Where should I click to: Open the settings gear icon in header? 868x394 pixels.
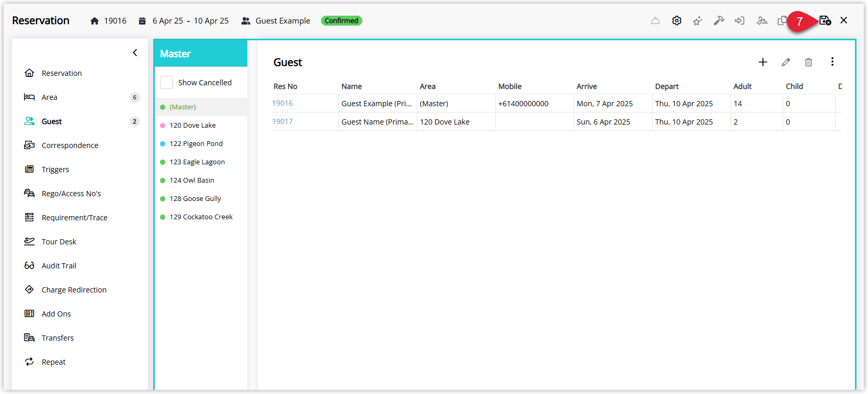677,20
